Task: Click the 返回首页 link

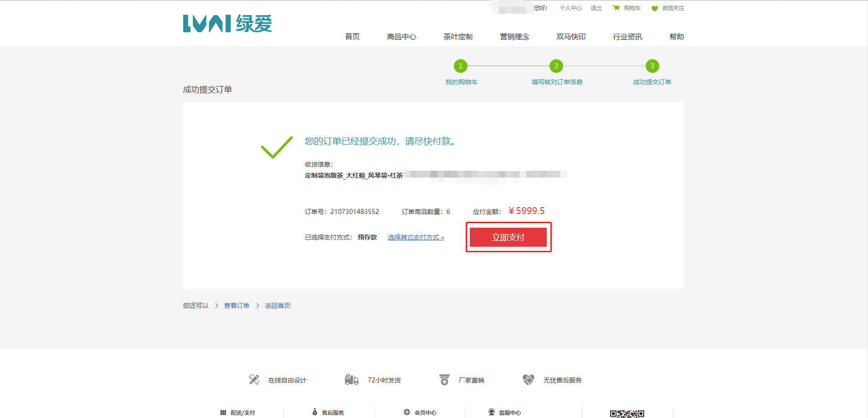Action: [277, 306]
